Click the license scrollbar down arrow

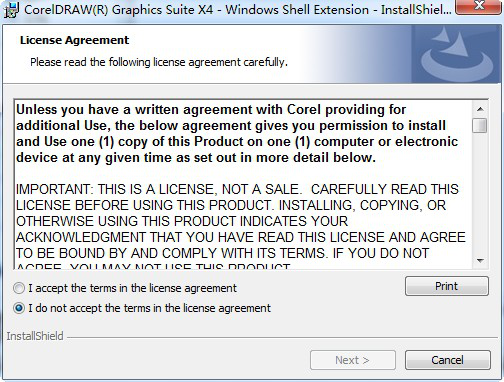pyautogui.click(x=480, y=261)
